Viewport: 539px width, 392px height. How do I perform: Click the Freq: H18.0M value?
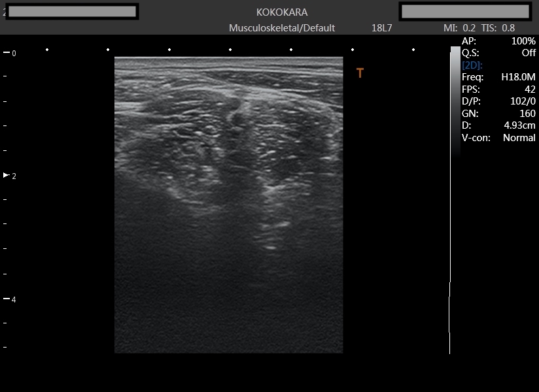498,77
